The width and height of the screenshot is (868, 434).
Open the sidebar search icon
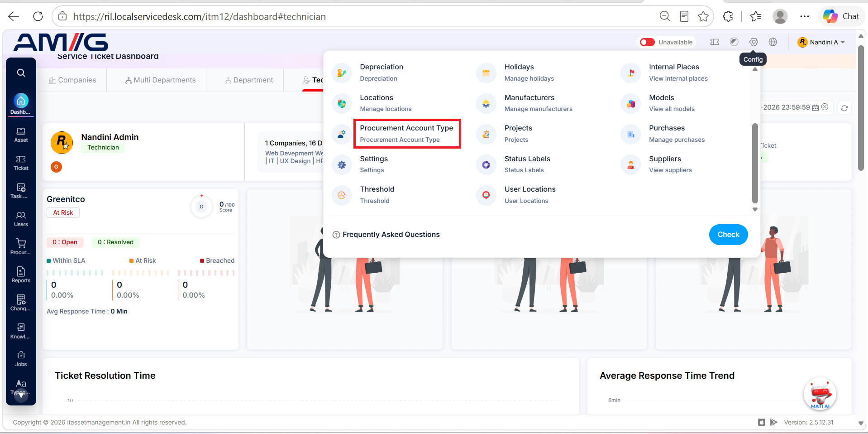click(21, 73)
